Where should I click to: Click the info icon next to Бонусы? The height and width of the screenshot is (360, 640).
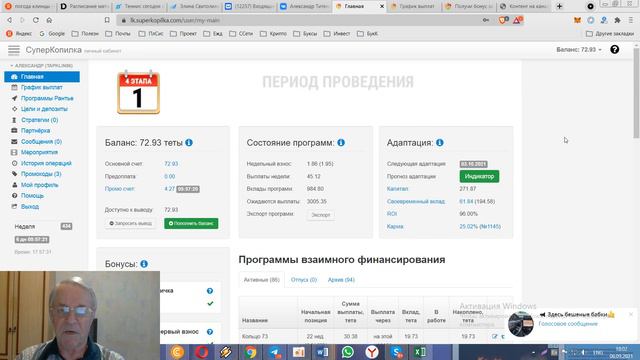[144, 264]
